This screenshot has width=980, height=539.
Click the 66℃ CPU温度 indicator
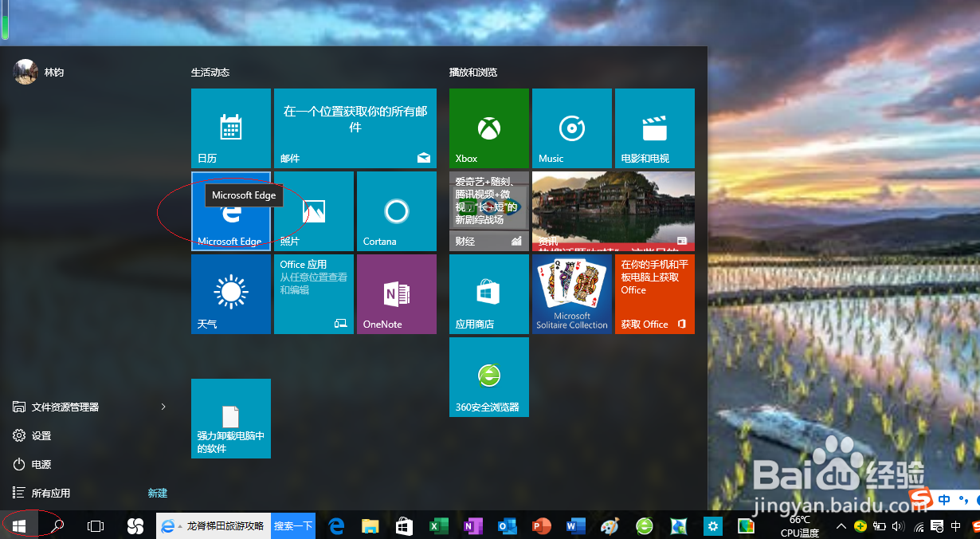(799, 526)
